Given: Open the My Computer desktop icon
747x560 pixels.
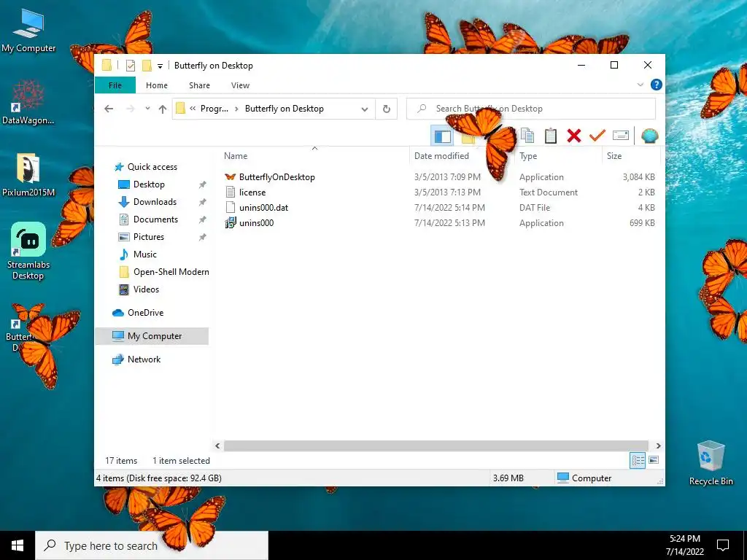Looking at the screenshot, I should [x=28, y=31].
